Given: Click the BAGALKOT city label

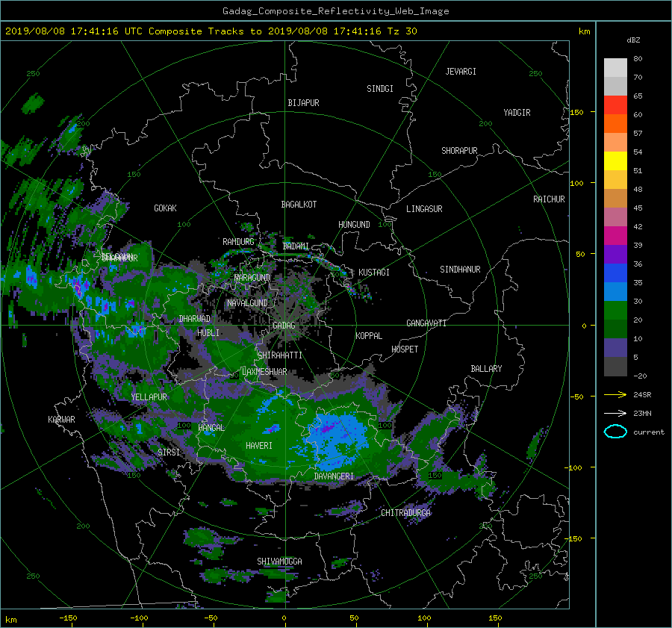Looking at the screenshot, I should point(299,205).
